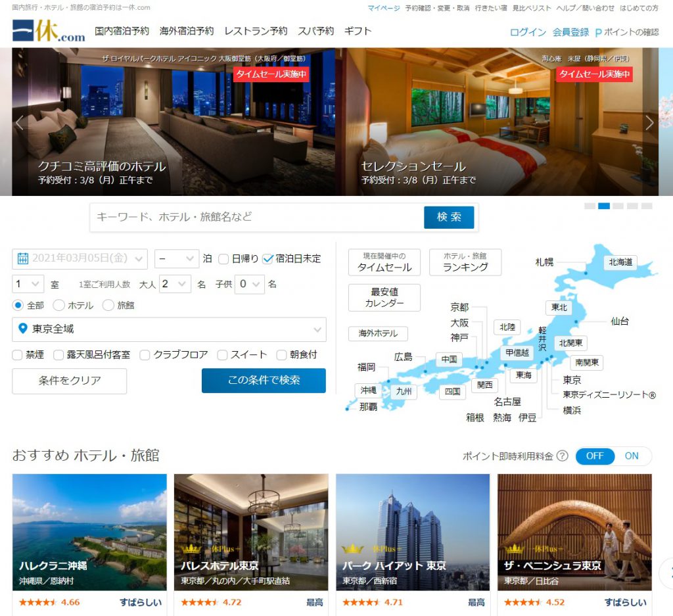Screen dimensions: 673x616
Task: Expand the 東京全域 area dropdown
Action: click(x=169, y=329)
